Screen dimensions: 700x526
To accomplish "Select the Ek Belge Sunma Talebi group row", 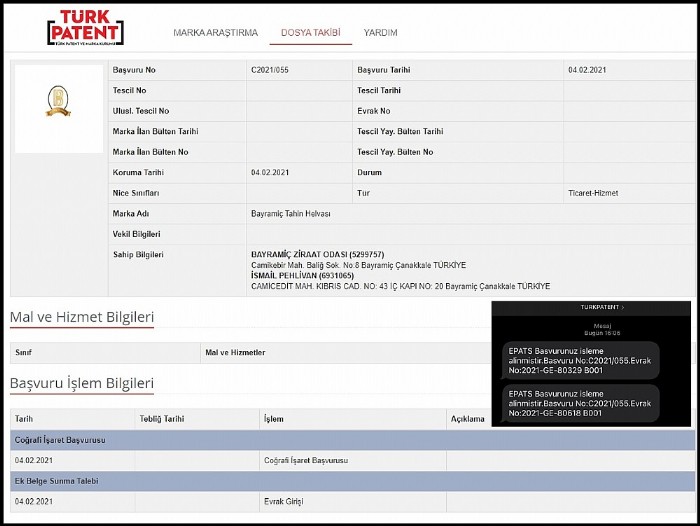I will coord(353,481).
